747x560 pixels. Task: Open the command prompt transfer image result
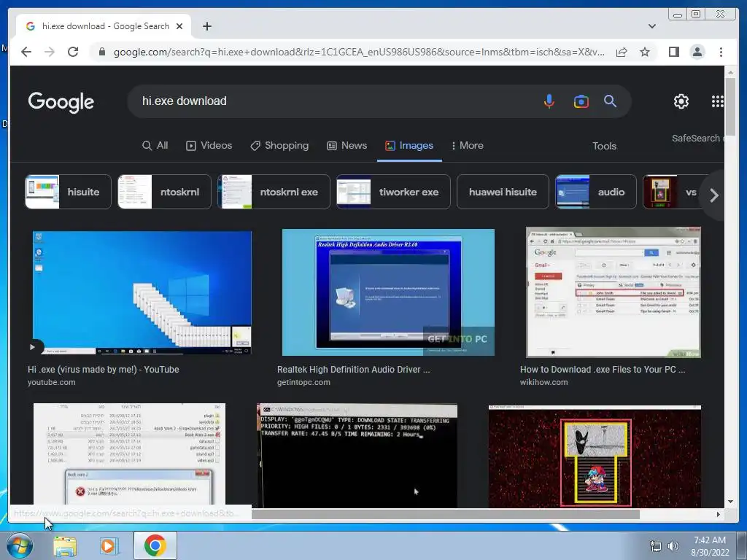point(357,456)
